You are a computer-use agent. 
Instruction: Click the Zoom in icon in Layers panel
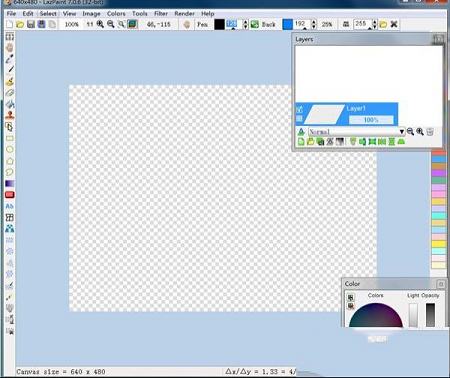pyautogui.click(x=420, y=132)
